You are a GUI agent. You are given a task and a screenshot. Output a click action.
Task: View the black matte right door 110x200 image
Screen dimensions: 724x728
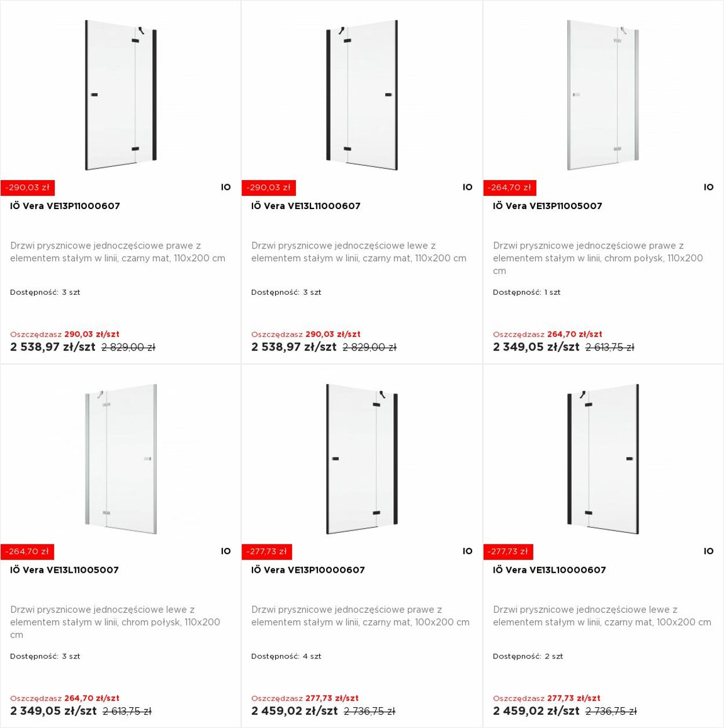click(120, 95)
